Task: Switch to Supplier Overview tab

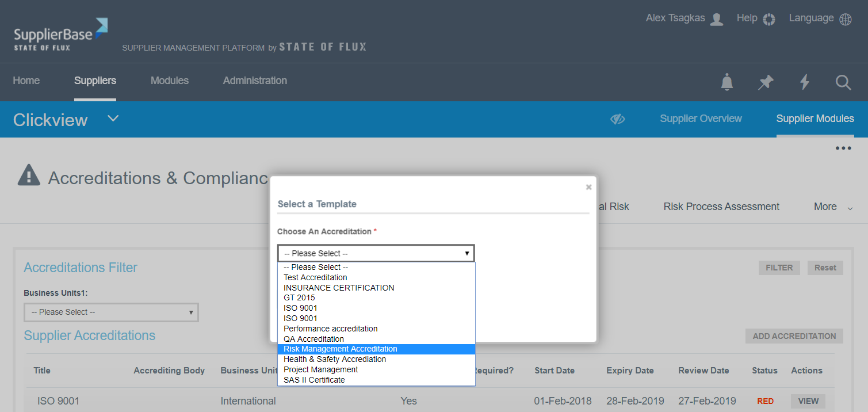Action: pyautogui.click(x=701, y=119)
